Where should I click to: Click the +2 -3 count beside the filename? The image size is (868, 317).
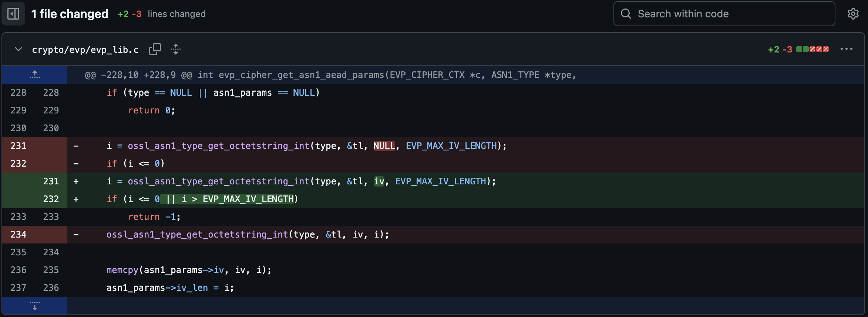point(780,50)
